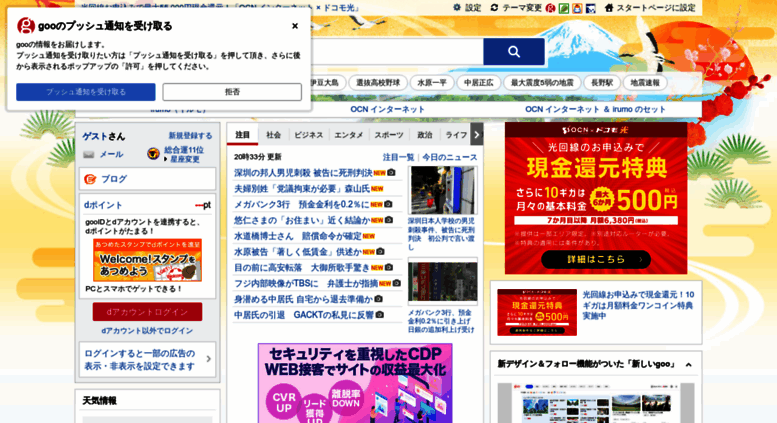The width and height of the screenshot is (777, 423).
Task: Click camera icon beside 水原被告 headline
Action: click(380, 251)
